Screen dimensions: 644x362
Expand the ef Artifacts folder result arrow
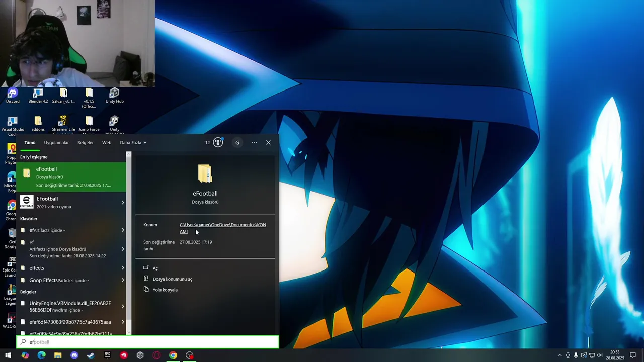[123, 249]
